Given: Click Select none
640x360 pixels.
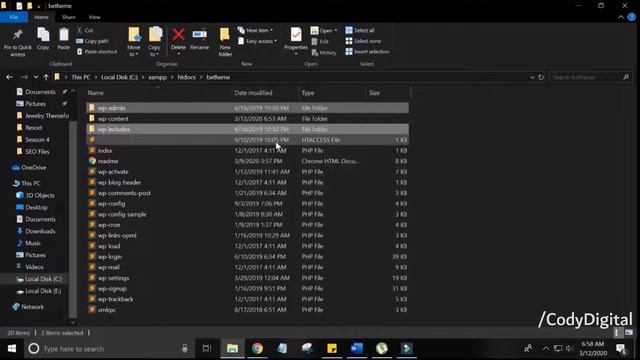Looking at the screenshot, I should click(x=363, y=41).
